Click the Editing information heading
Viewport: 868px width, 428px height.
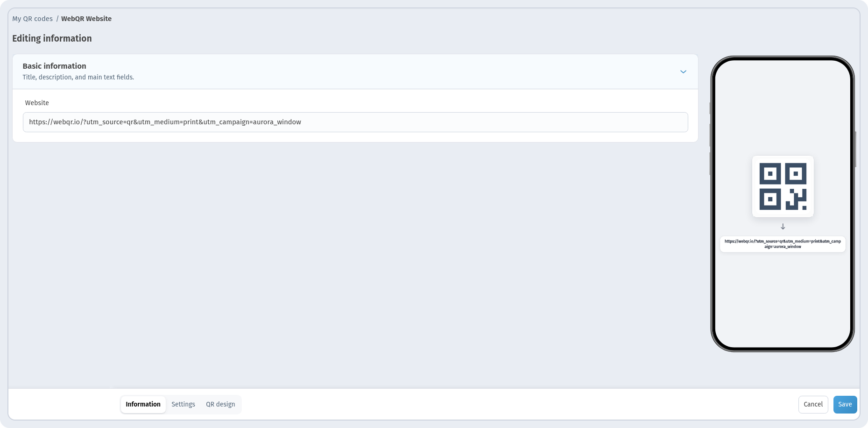(x=52, y=38)
